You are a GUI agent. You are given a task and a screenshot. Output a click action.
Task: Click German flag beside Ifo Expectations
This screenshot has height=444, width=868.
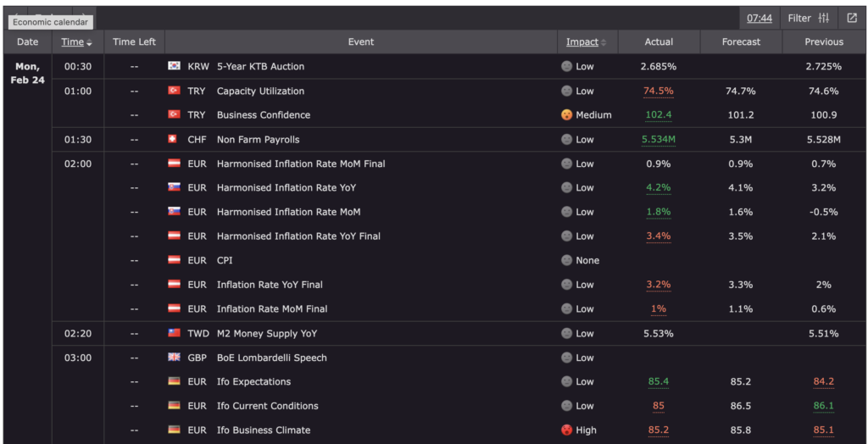pos(174,382)
